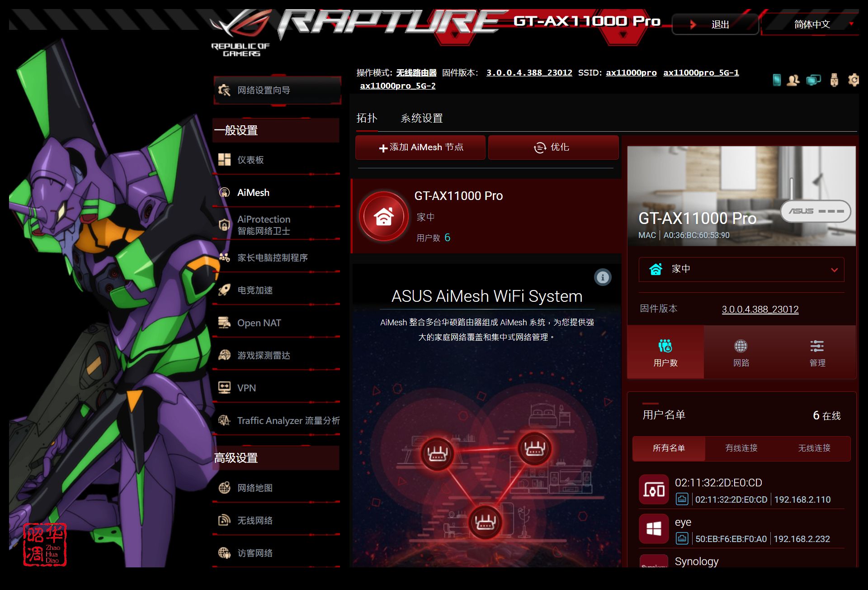This screenshot has height=590, width=868.
Task: Select the 网路 tab
Action: 741,352
